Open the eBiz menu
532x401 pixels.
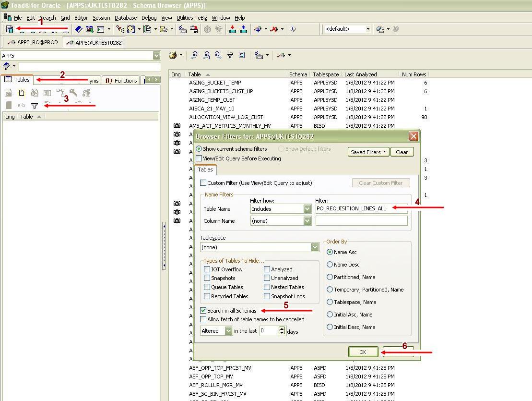tap(202, 18)
